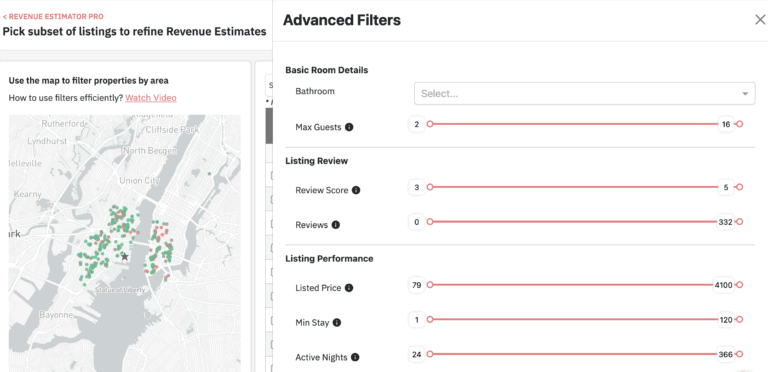Click the Min Stay maximum value 120
The image size is (768, 372).
coord(725,320)
